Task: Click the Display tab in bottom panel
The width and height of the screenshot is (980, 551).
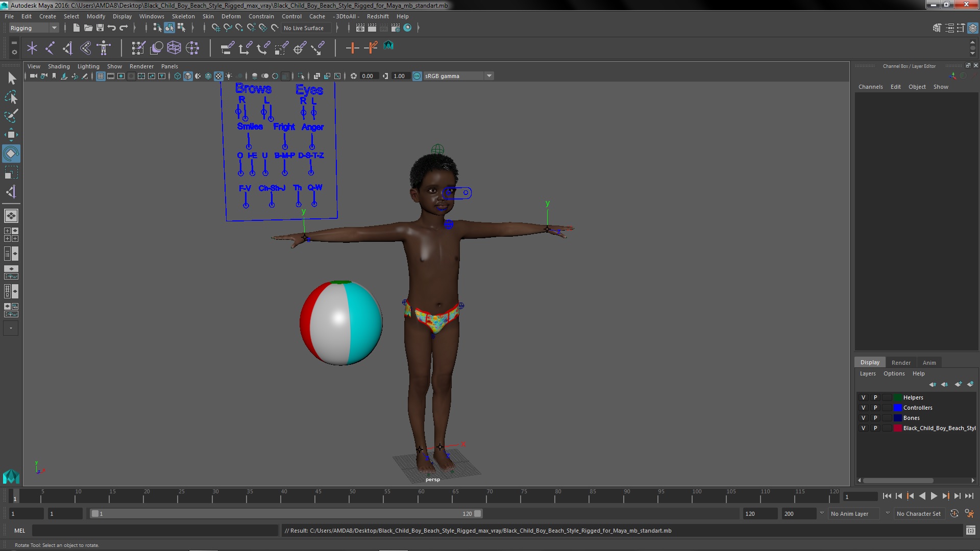Action: pyautogui.click(x=870, y=363)
